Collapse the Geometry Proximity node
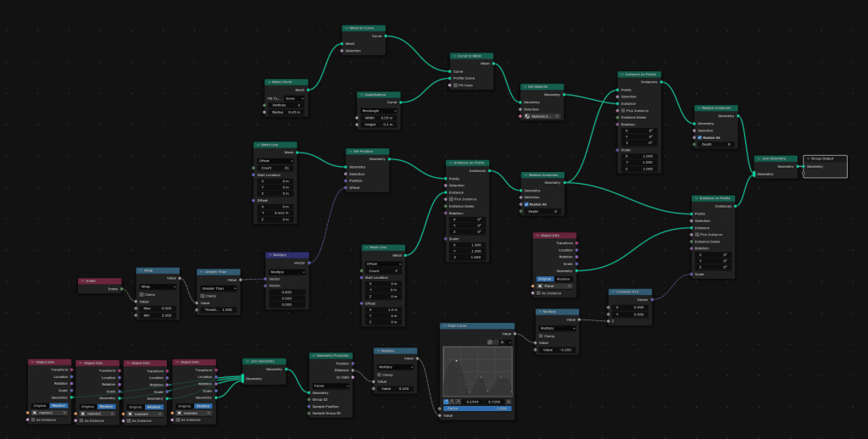This screenshot has height=439, width=868. 314,356
